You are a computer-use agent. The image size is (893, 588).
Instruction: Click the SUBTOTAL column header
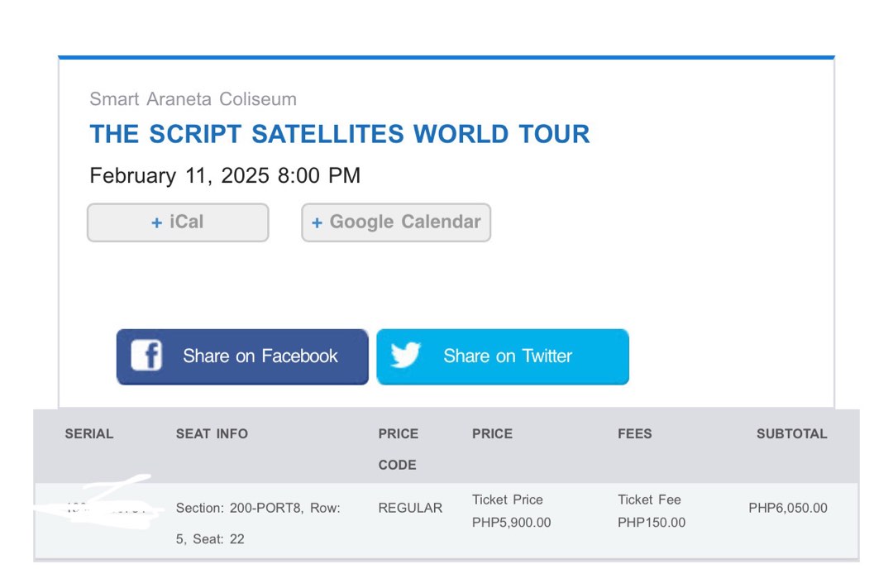click(791, 433)
